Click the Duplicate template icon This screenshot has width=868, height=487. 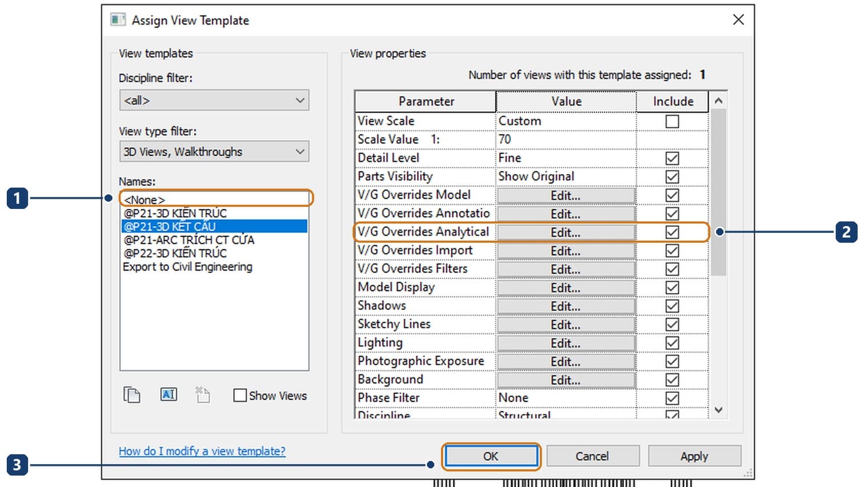tap(132, 395)
